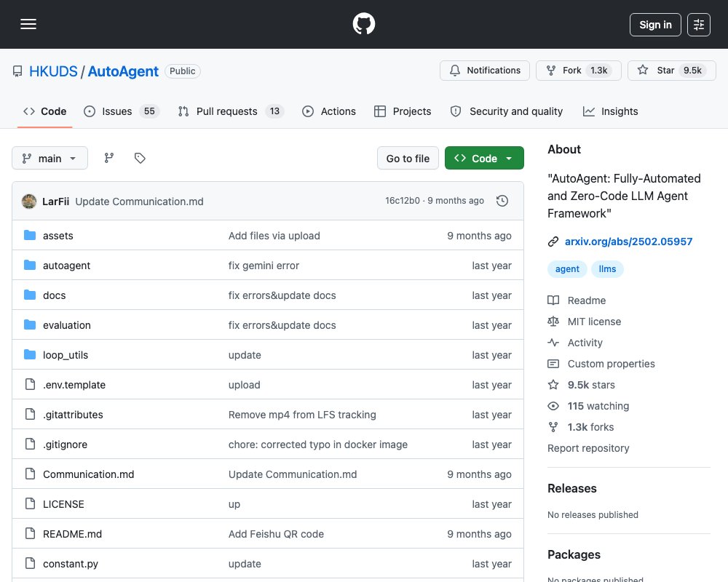This screenshot has height=582, width=728.
Task: Select the agent topic tag
Action: click(x=567, y=269)
